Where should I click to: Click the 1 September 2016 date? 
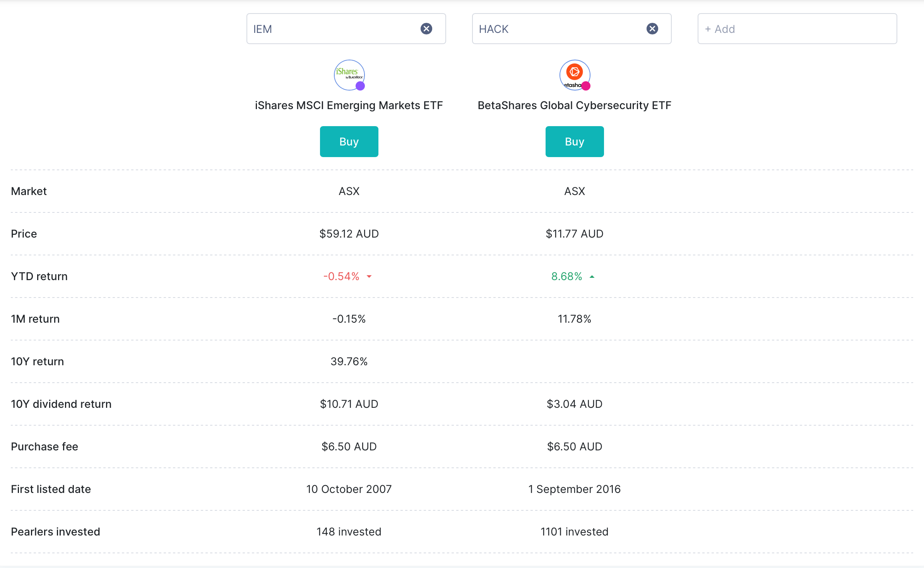(575, 489)
